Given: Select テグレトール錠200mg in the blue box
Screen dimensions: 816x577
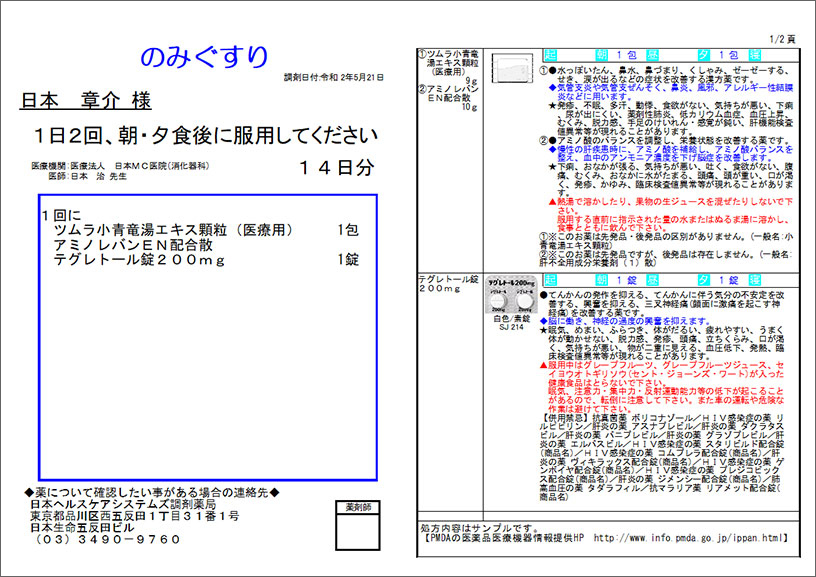Looking at the screenshot, I should pyautogui.click(x=139, y=260).
